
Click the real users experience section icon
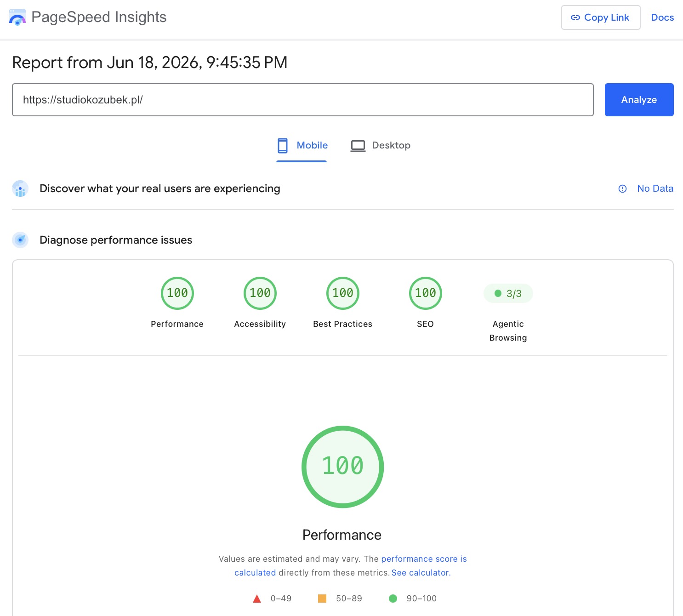20,188
